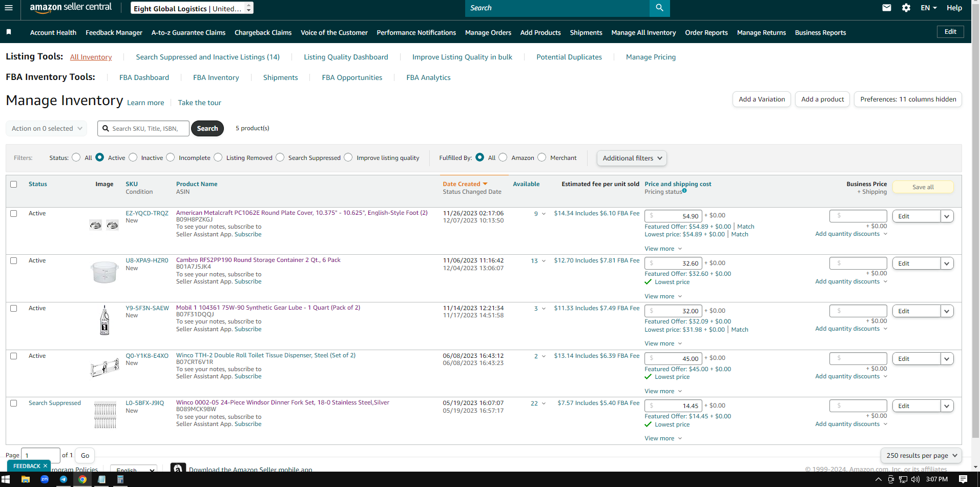Screen dimensions: 980x487
Task: Open the network tray icon
Action: click(x=903, y=479)
